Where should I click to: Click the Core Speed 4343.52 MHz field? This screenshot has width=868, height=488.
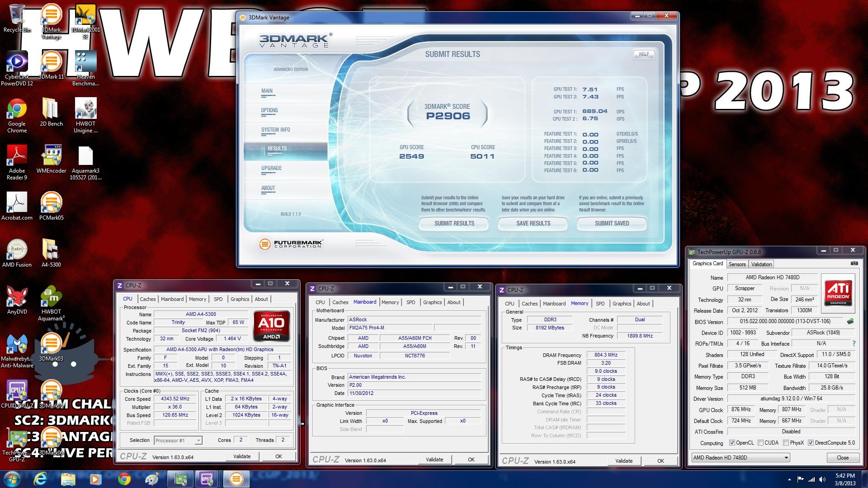pyautogui.click(x=175, y=399)
